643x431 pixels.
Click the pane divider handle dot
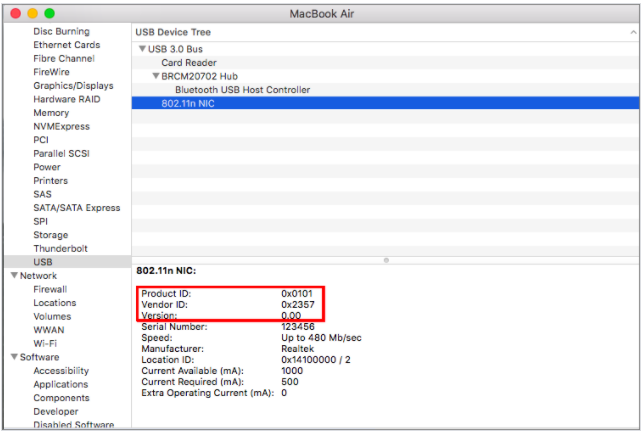[386, 260]
